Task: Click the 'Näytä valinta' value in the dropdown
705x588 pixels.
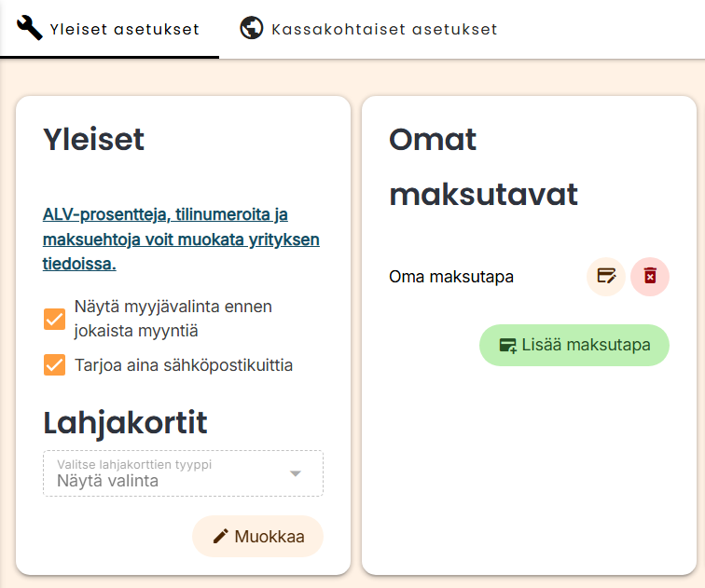Action: [107, 481]
